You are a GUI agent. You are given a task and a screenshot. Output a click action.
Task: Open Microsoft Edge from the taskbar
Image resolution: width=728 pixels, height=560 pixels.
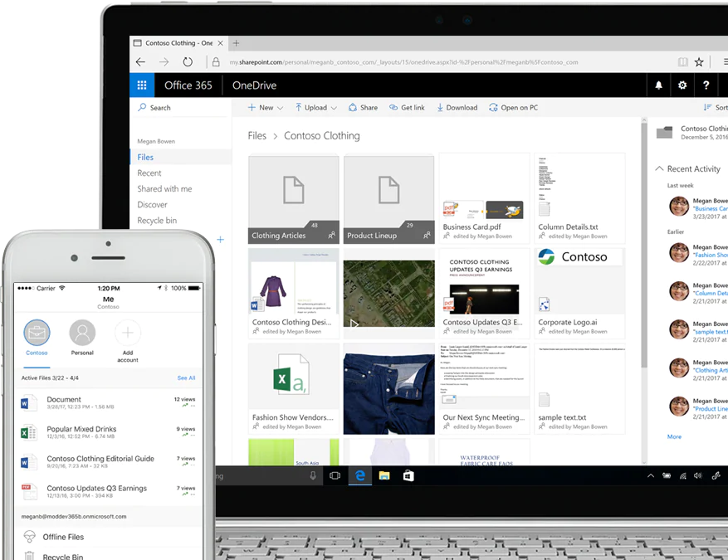click(x=360, y=475)
